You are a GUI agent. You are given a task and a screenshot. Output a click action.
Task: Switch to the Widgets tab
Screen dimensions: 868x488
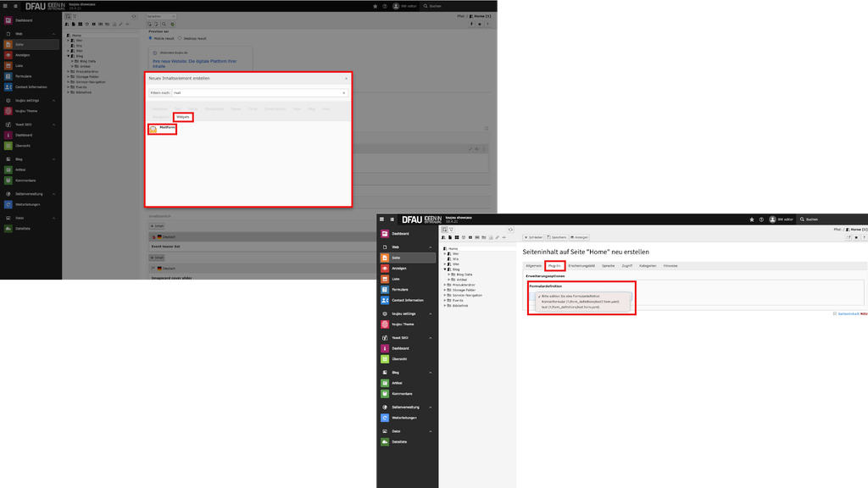[183, 117]
